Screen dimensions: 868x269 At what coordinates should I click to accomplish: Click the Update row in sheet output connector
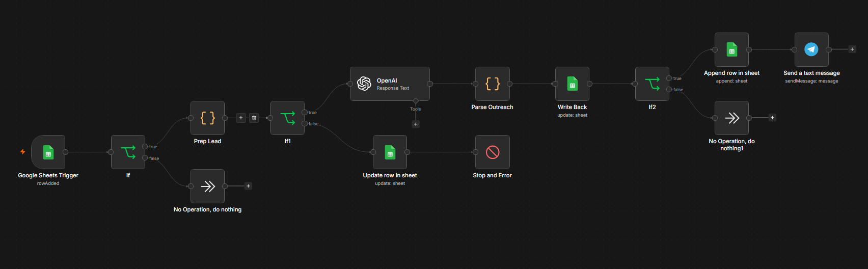pyautogui.click(x=407, y=152)
